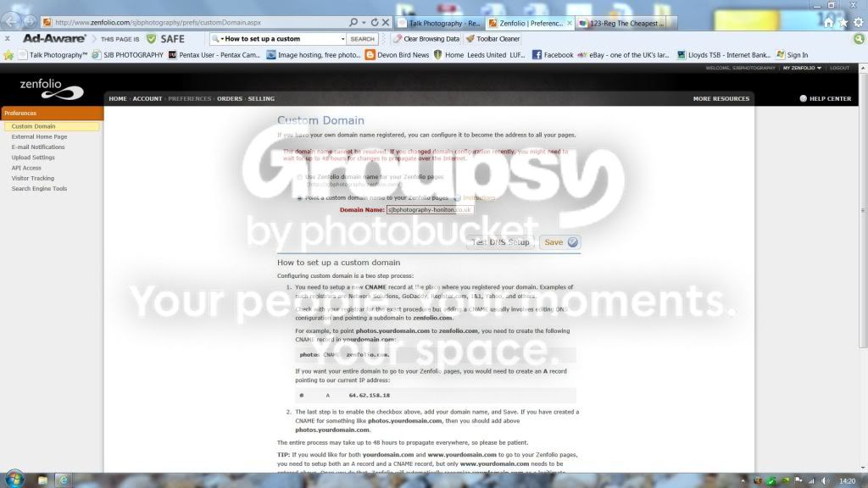Go to HOME in Zenfolio menu

(x=118, y=98)
